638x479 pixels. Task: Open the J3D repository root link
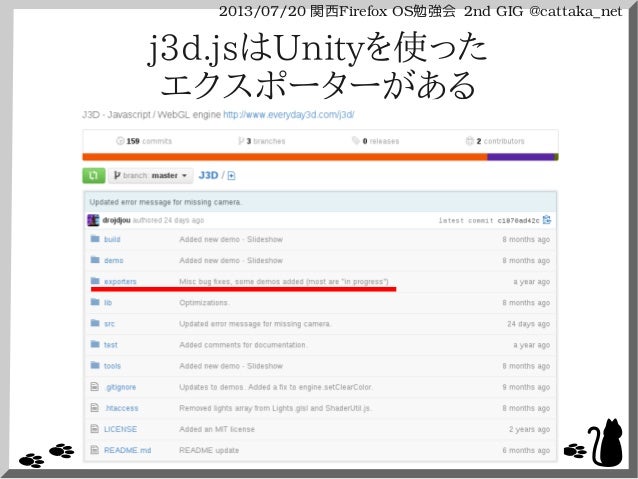click(x=208, y=175)
